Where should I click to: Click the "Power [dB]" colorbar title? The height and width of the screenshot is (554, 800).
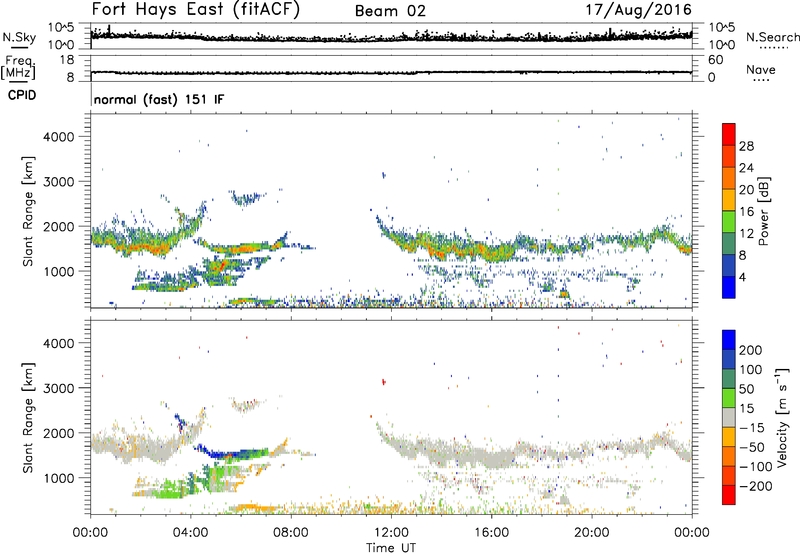pyautogui.click(x=764, y=211)
